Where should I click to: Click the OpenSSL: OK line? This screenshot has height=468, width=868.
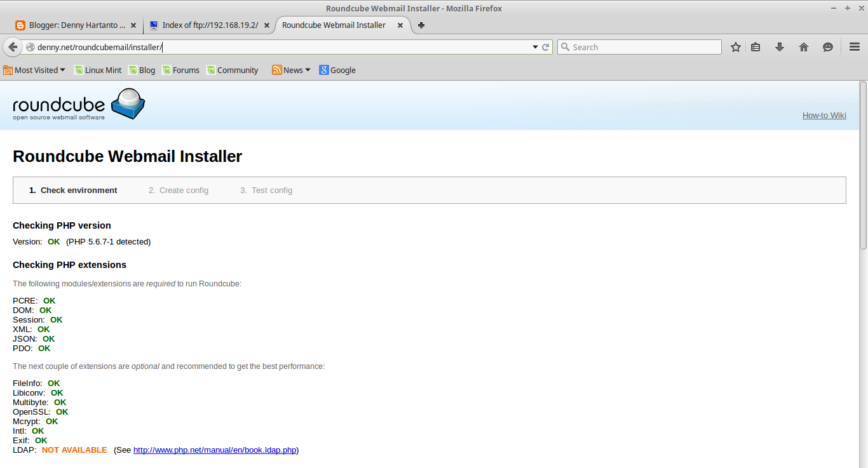click(41, 411)
